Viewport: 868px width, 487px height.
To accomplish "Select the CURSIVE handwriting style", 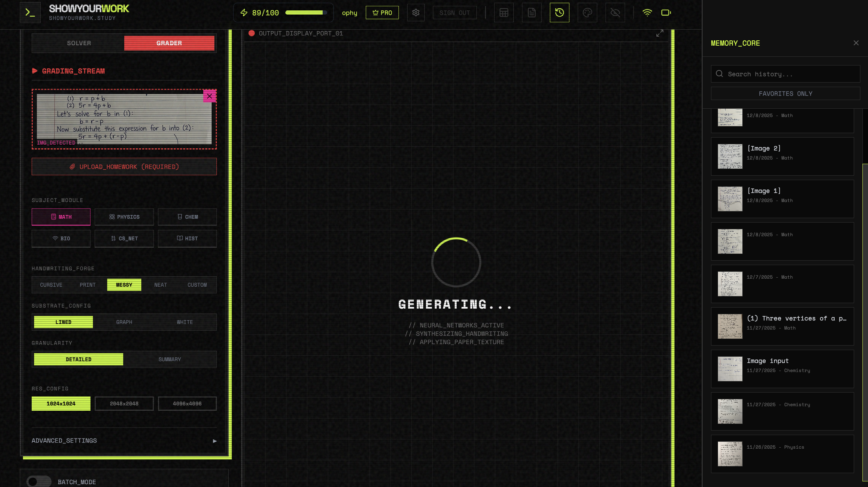I will [x=51, y=285].
